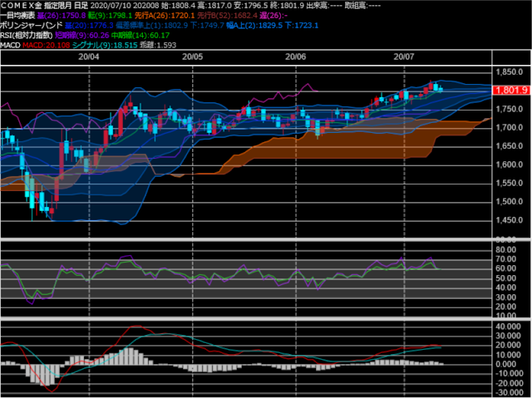Click the 10.000 MACD axis label

point(508,355)
